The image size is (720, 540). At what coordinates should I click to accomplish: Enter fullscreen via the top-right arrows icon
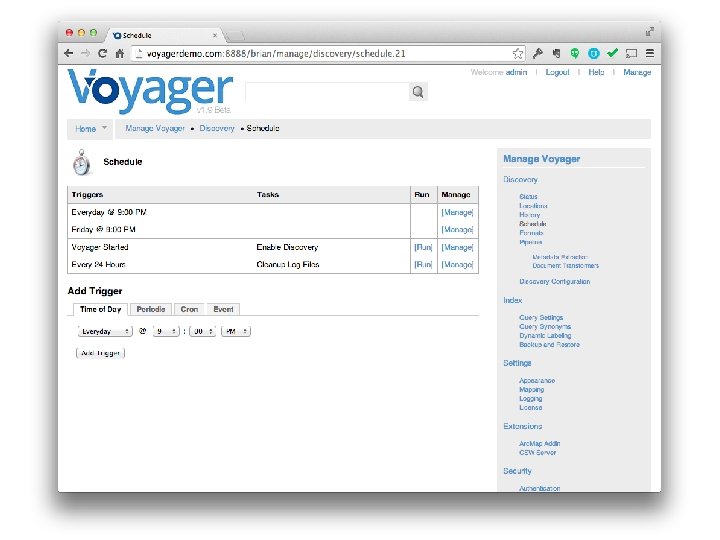pyautogui.click(x=649, y=31)
